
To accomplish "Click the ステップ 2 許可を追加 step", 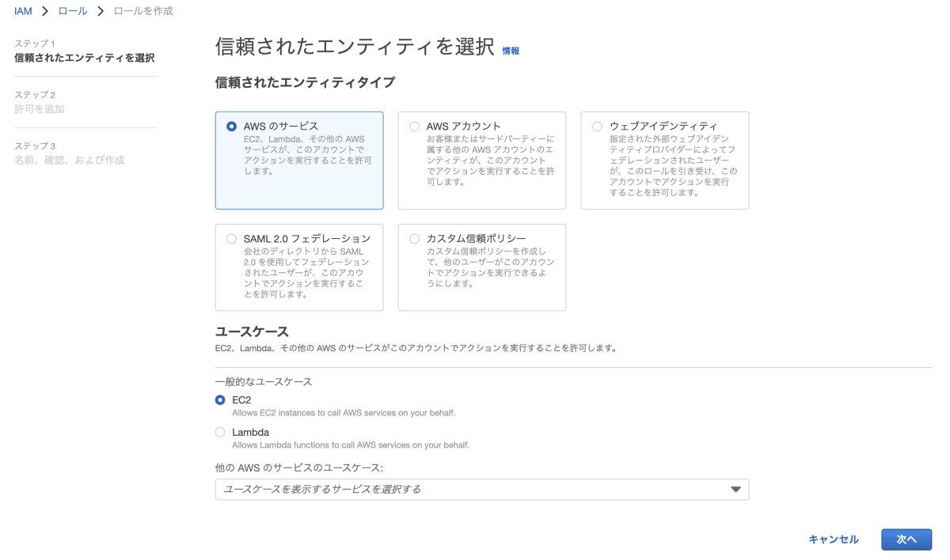I will 40,102.
